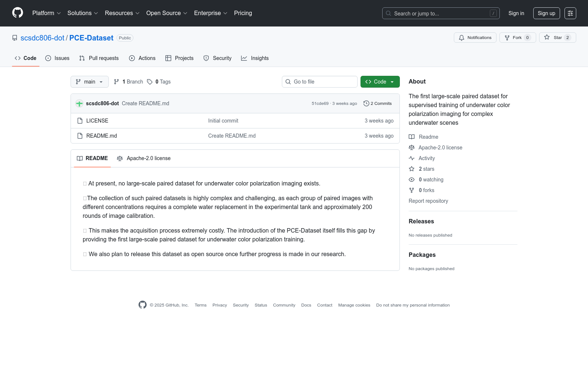Open Create README.md commit in README.md row
The image size is (588, 368).
[232, 136]
